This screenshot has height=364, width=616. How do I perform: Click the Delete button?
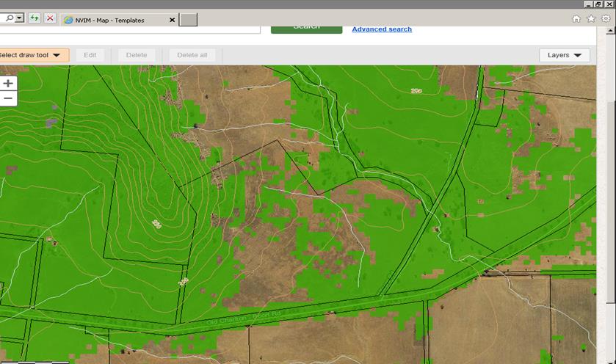(x=137, y=55)
